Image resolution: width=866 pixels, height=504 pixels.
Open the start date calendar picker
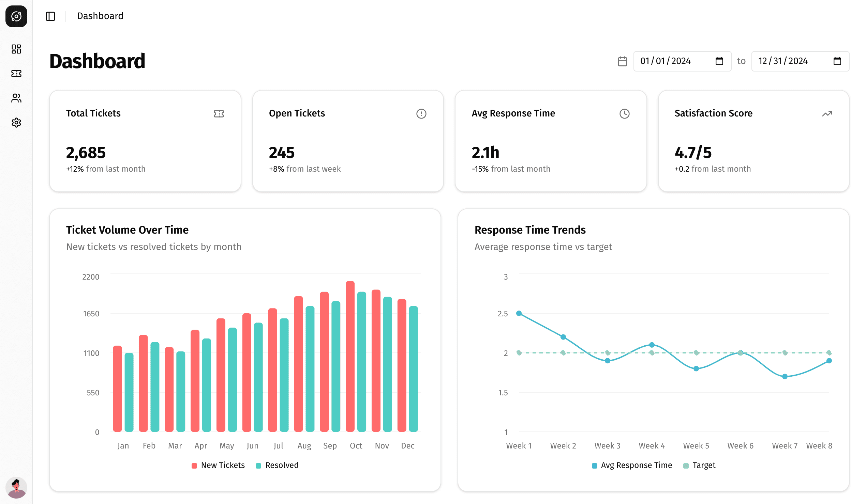point(719,61)
